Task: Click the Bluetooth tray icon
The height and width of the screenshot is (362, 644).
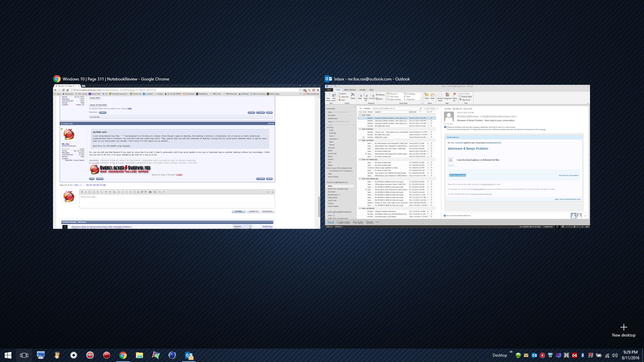Action: point(583,355)
